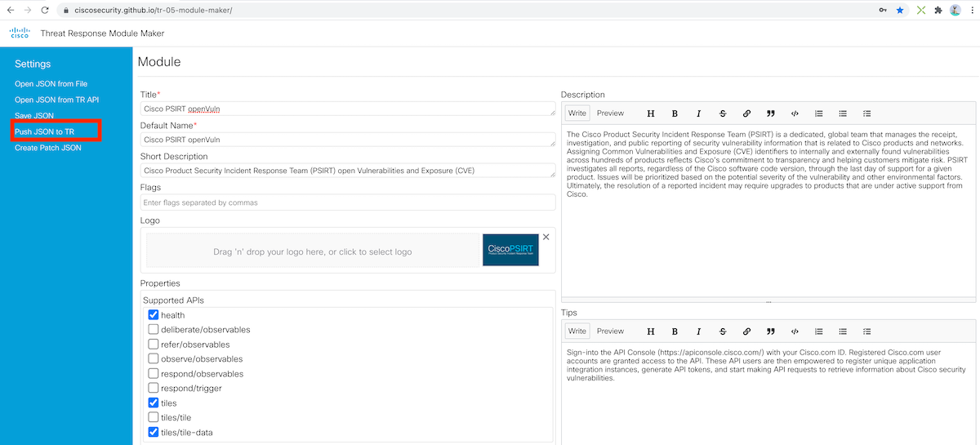Click Checklist icon in Description toolbar

(x=867, y=113)
